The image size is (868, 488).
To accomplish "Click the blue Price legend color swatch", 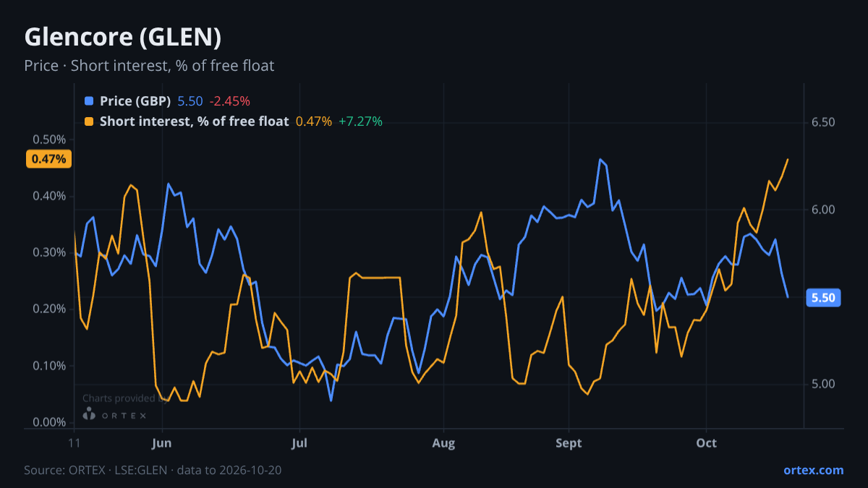I will click(x=89, y=101).
